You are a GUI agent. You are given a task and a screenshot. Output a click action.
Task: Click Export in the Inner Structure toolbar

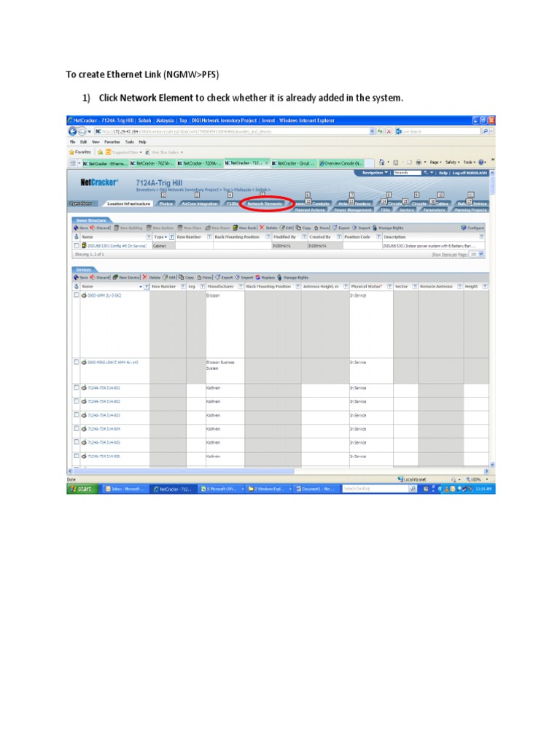pyautogui.click(x=341, y=228)
